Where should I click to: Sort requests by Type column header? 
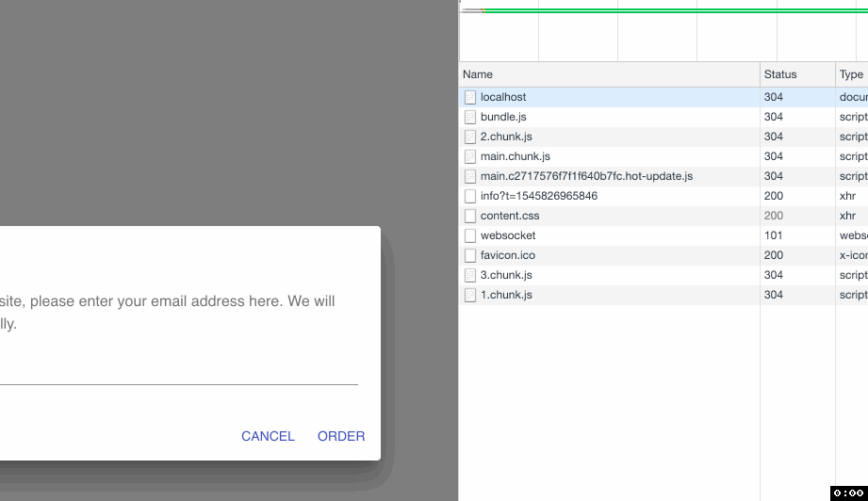[851, 74]
